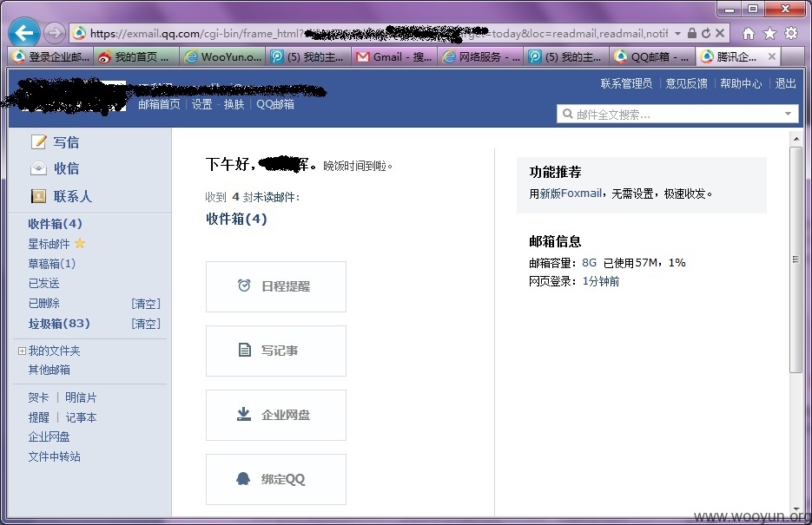This screenshot has width=812, height=525.
Task: Switch to the 网络服务 tab
Action: pyautogui.click(x=480, y=56)
